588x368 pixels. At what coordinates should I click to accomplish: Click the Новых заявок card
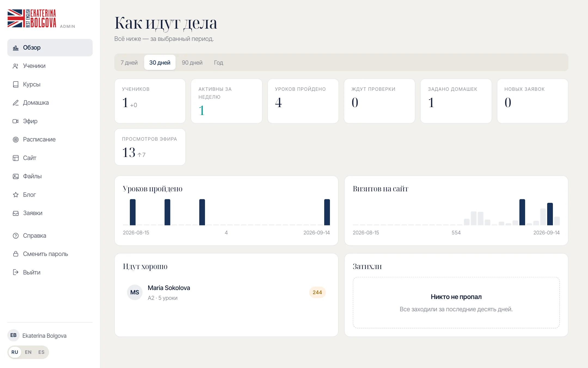coord(532,101)
